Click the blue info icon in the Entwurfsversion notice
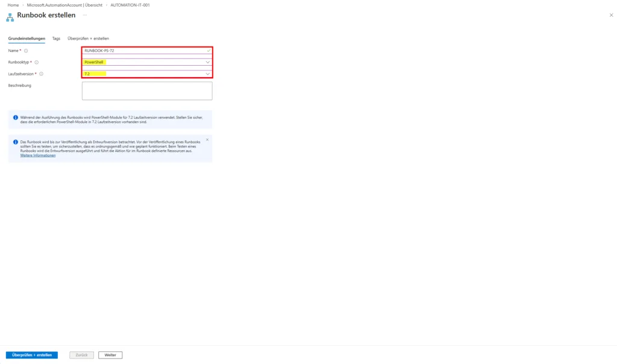This screenshot has width=617, height=364. 16,142
